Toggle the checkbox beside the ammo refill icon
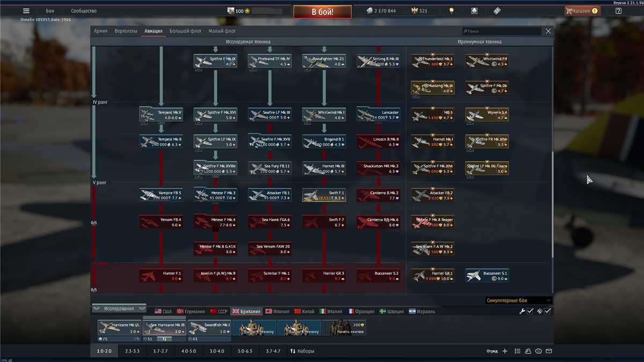The image size is (644, 362). (x=548, y=311)
